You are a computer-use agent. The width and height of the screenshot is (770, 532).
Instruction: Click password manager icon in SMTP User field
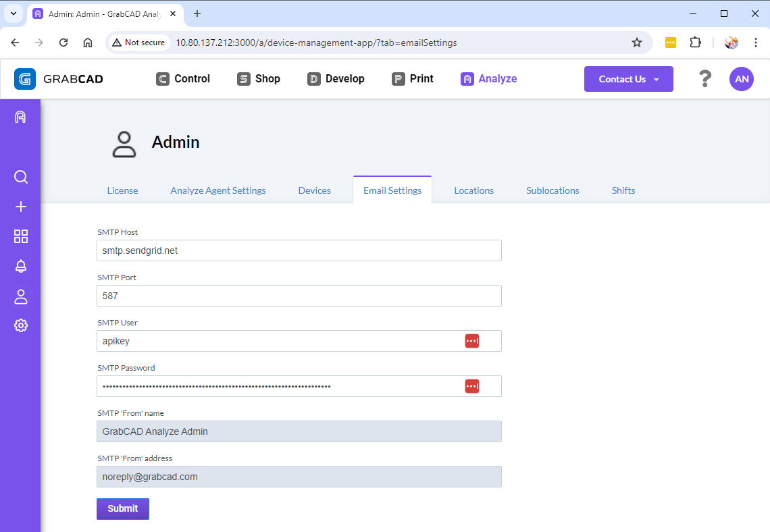pos(472,341)
